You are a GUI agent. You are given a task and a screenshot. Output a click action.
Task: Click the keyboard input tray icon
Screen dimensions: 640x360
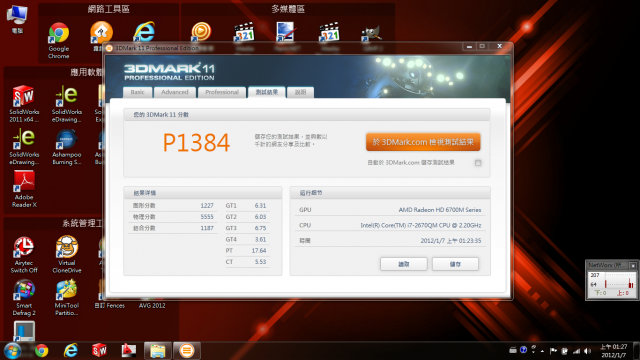(x=513, y=350)
